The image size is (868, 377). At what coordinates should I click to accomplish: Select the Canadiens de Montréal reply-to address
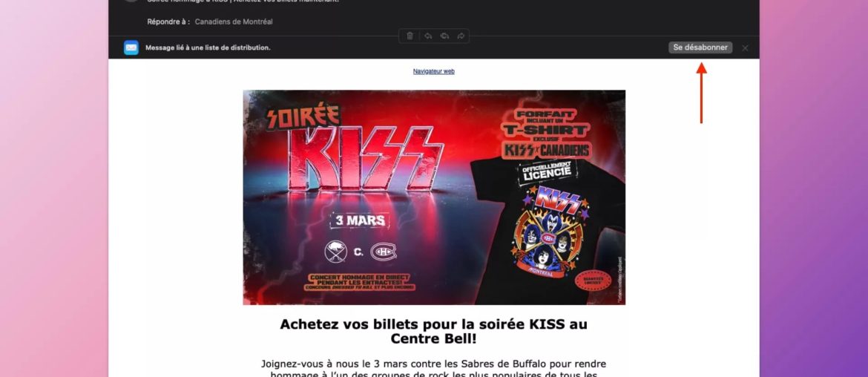point(234,22)
